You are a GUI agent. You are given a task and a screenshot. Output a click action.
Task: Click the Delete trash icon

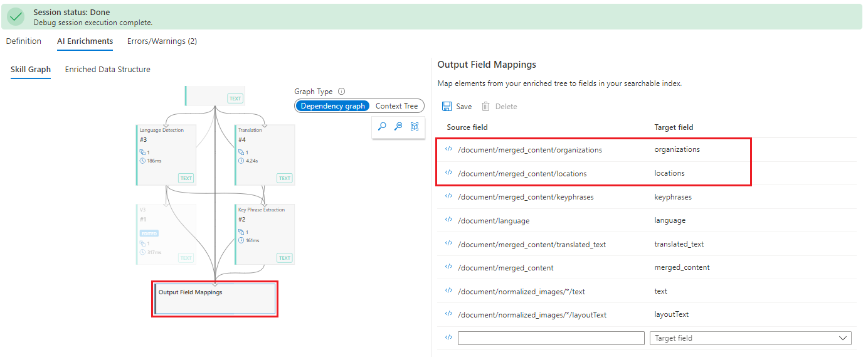click(485, 107)
